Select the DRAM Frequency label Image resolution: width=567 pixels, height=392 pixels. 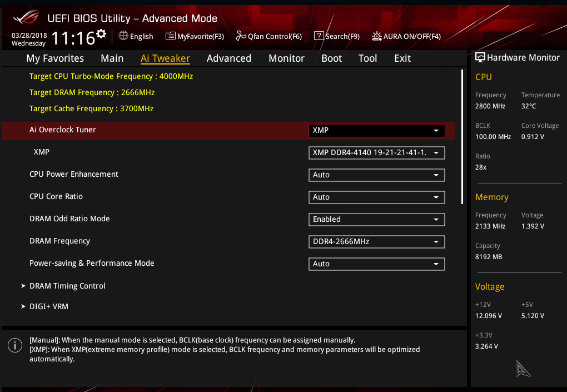point(59,241)
